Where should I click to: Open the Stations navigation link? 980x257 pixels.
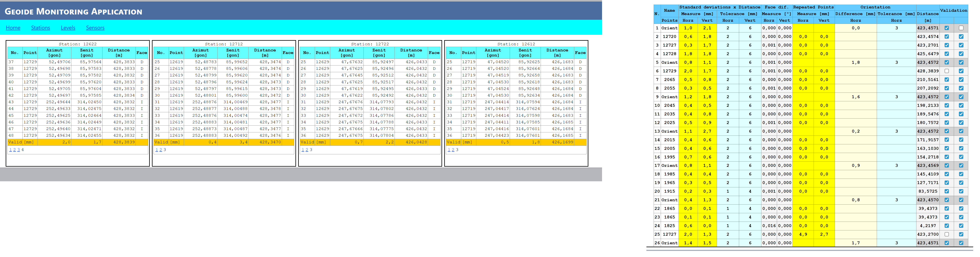tap(40, 28)
